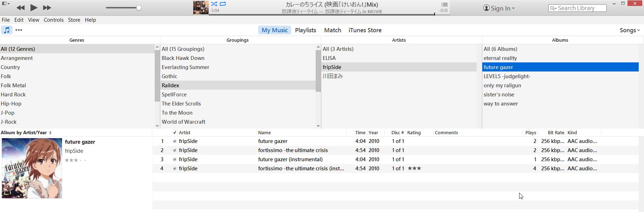Sort songs by the Name column
This screenshot has width=644, height=212.
[x=264, y=133]
